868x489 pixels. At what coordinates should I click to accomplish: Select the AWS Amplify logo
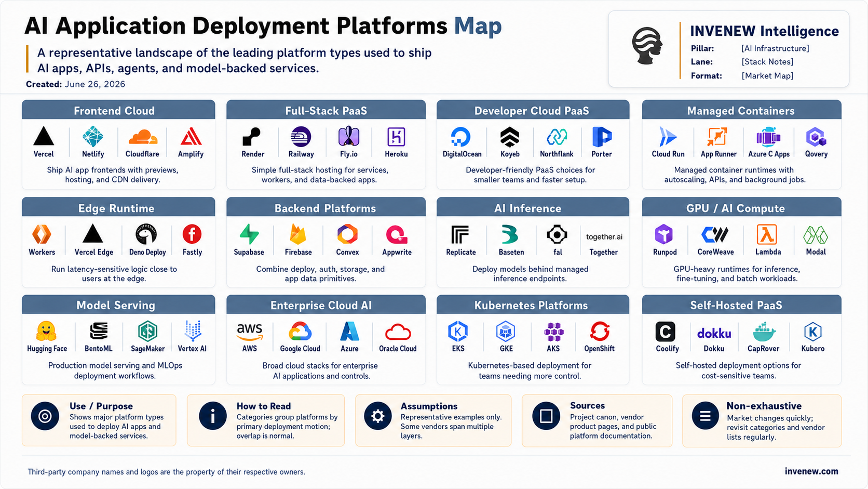191,137
